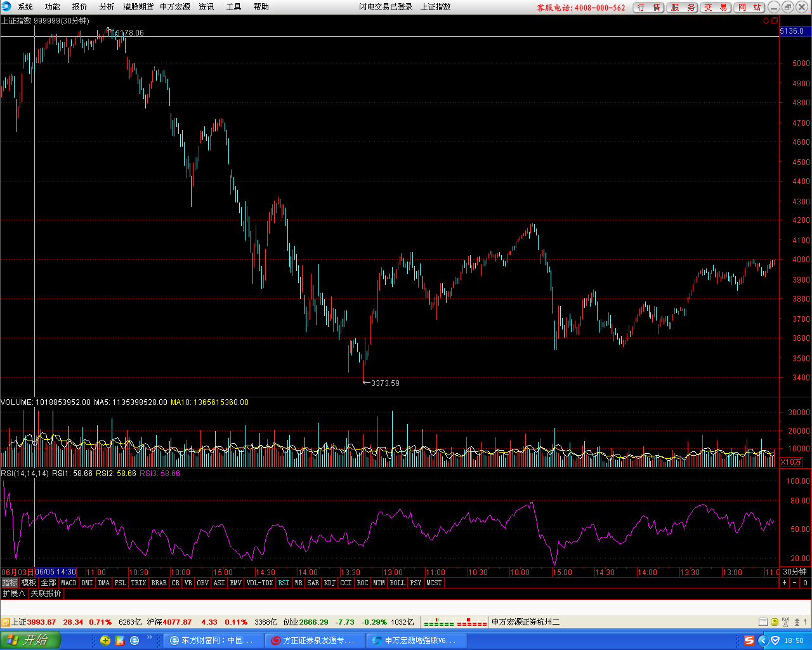This screenshot has height=650, width=812.
Task: Select the 模板 tab
Action: click(29, 583)
